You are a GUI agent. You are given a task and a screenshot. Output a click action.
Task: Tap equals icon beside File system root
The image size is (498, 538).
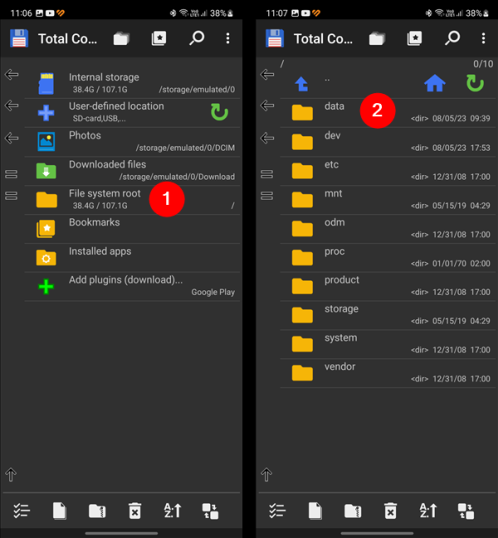pyautogui.click(x=11, y=196)
